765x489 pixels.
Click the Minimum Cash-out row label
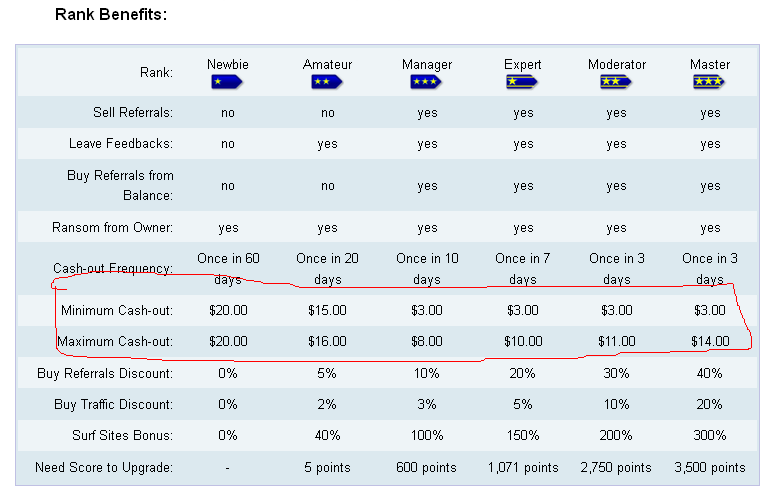[116, 311]
